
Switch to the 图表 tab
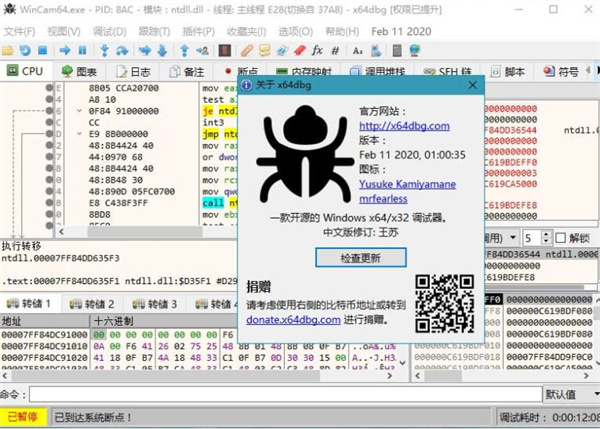coord(80,72)
